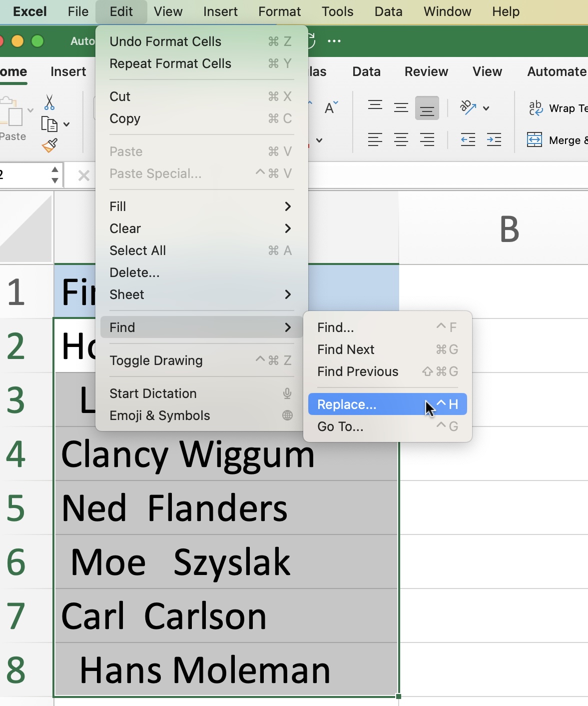Choose Find Previous in submenu

click(x=388, y=371)
